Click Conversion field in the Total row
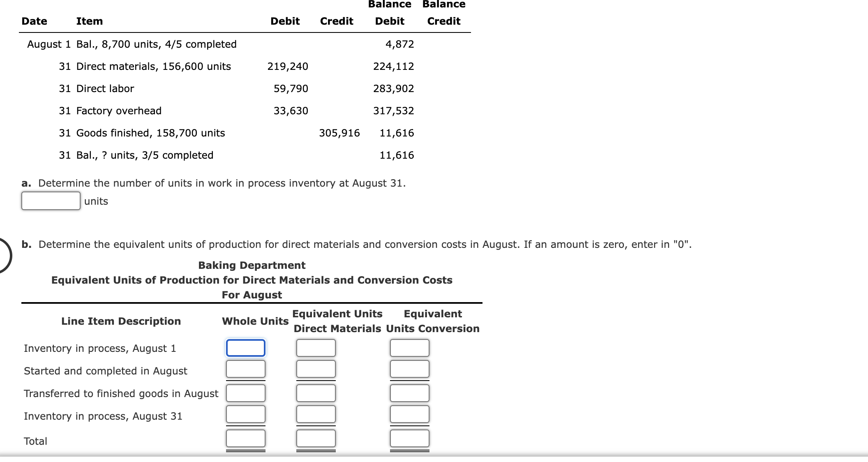Screen dimensions: 868x462 (x=409, y=438)
